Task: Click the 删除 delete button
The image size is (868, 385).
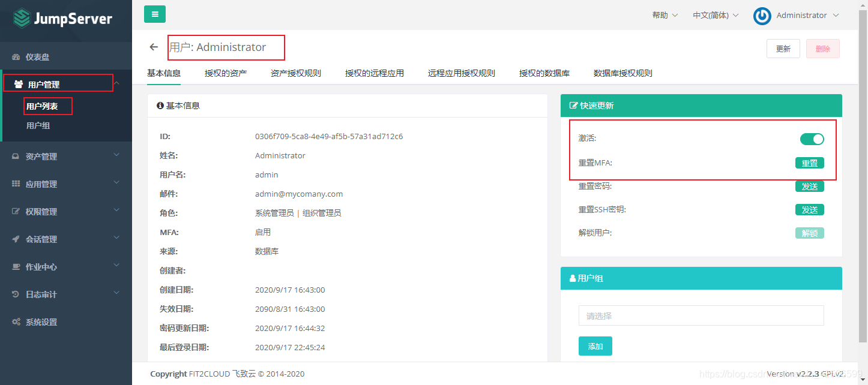Action: (x=823, y=49)
